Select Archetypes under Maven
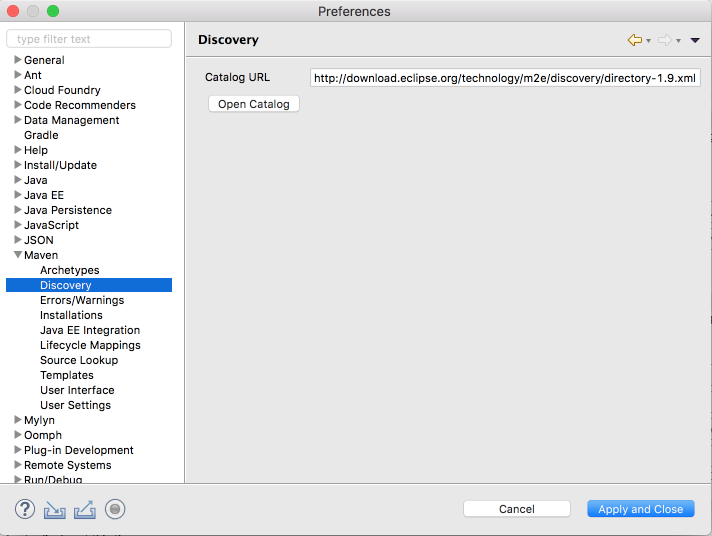This screenshot has height=536, width=712. [x=69, y=270]
